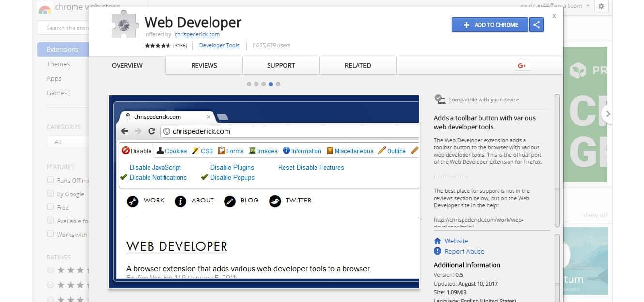Screen dimensions: 644x302
Task: Expand the account email dropdown
Action: [x=588, y=6]
